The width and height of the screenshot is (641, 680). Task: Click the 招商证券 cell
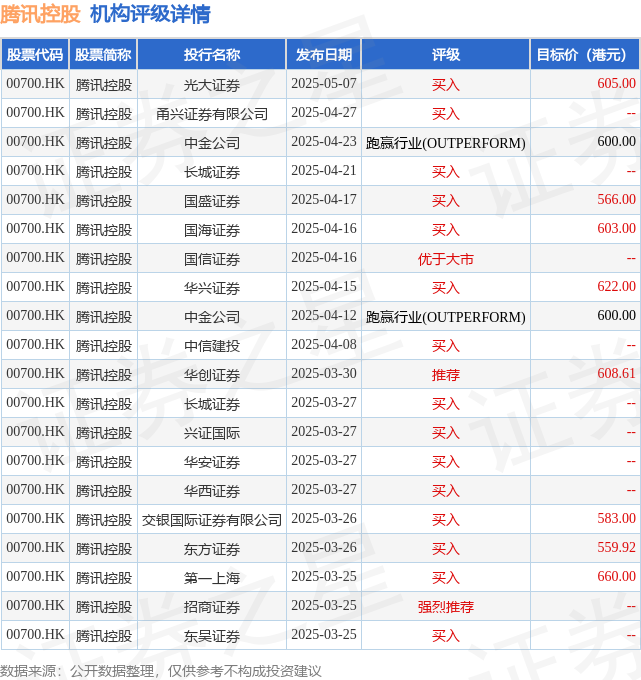pos(212,607)
